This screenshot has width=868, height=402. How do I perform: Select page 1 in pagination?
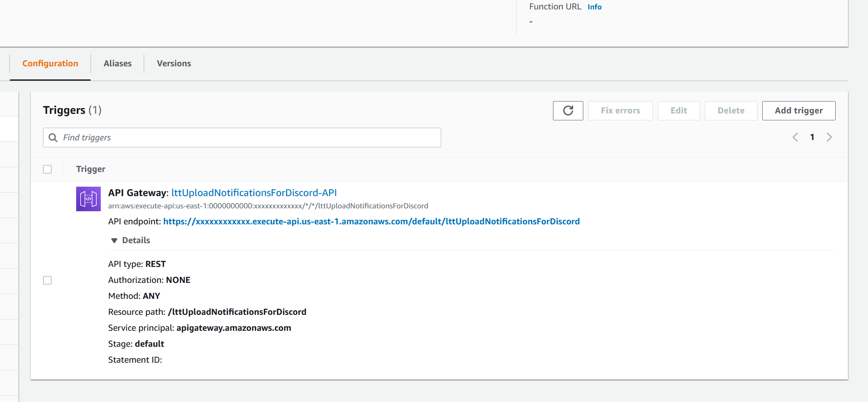point(812,137)
